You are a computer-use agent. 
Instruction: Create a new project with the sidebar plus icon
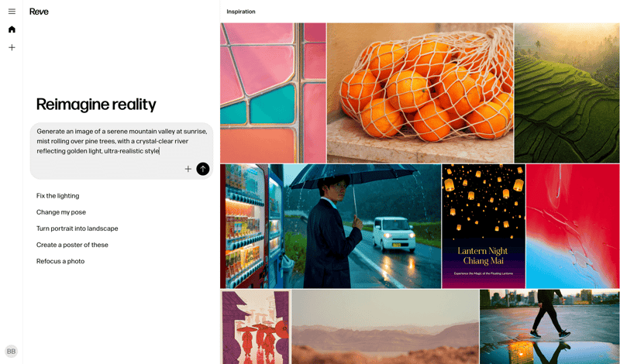(12, 47)
